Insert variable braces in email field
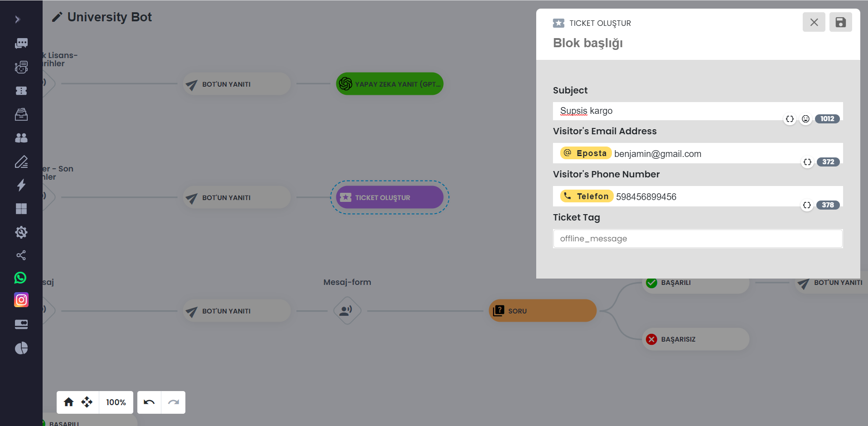The image size is (868, 426). [807, 162]
